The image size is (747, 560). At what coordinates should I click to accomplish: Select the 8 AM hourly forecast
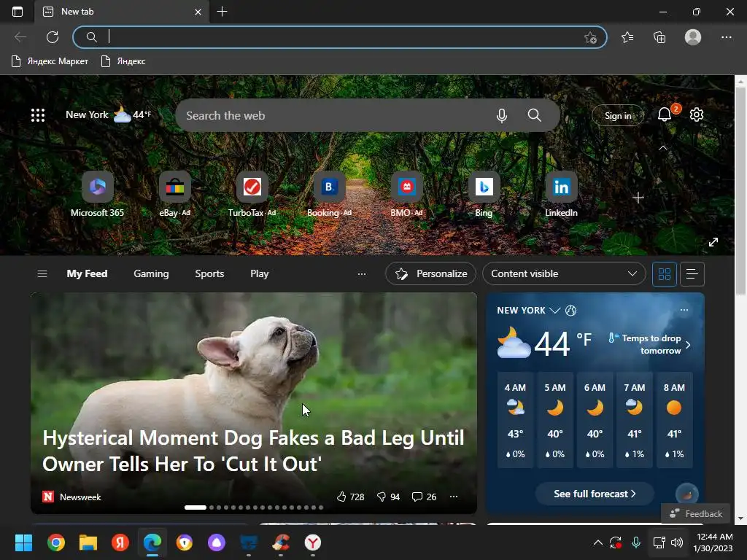coord(674,420)
